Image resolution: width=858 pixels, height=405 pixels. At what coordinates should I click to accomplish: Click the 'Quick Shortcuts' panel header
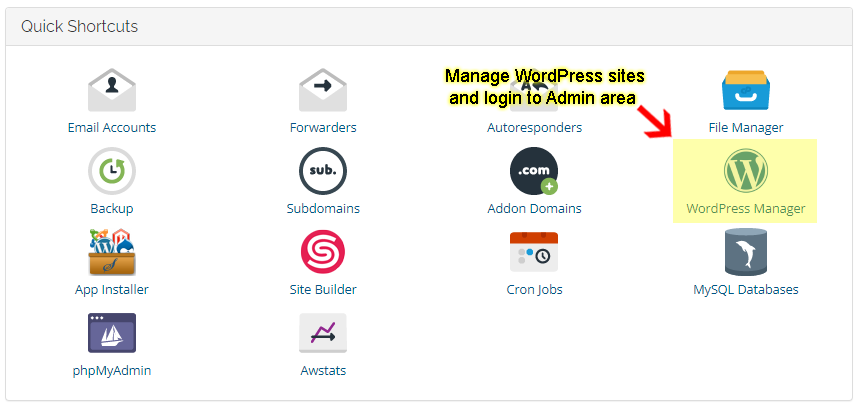point(80,27)
